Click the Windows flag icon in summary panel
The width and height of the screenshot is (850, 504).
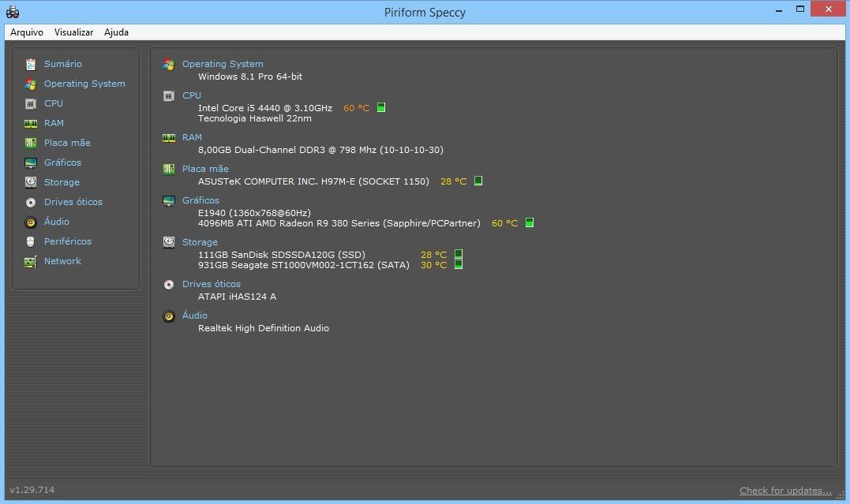coord(169,65)
